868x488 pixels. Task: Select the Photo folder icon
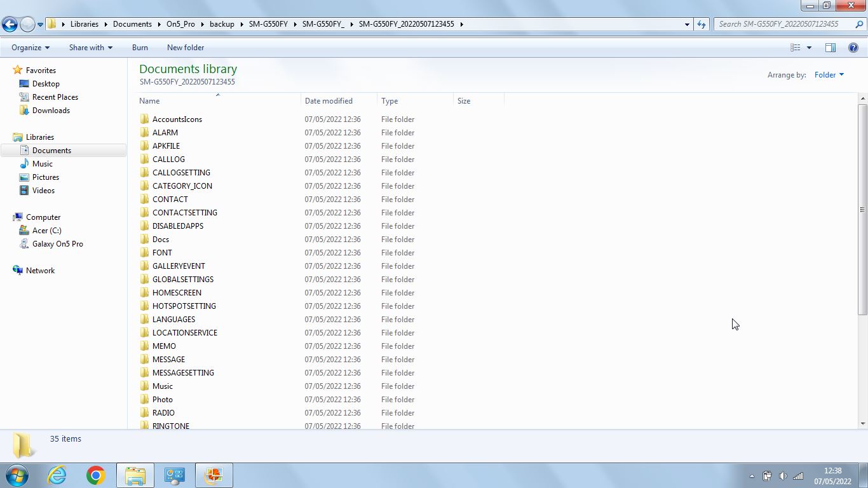click(144, 400)
